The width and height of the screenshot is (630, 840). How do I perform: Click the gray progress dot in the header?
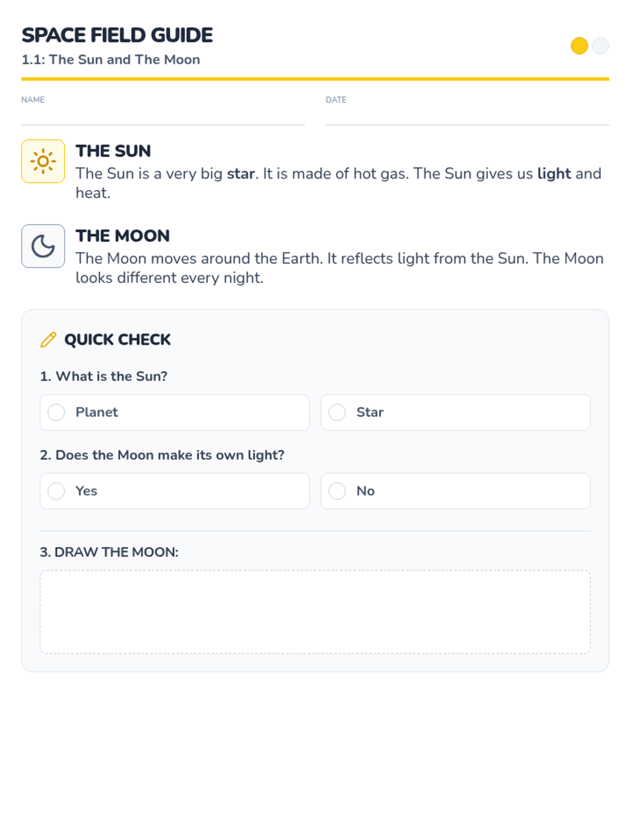coord(600,46)
